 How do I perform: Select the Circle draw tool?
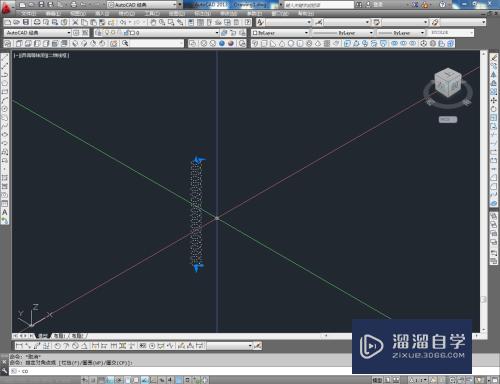tap(5, 109)
